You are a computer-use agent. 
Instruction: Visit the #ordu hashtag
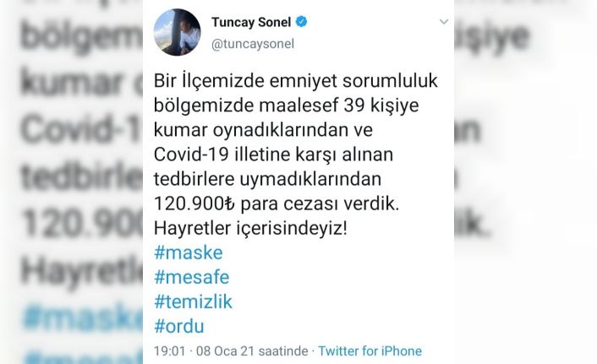tap(179, 326)
